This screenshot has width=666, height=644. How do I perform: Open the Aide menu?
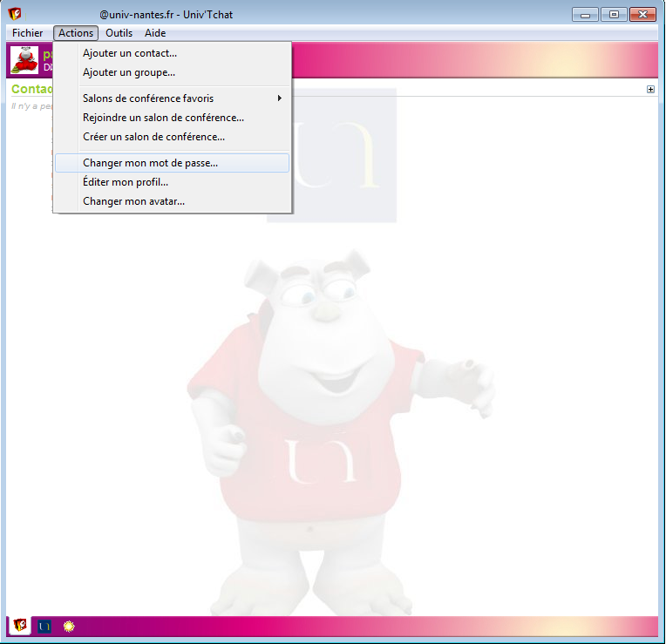click(154, 33)
